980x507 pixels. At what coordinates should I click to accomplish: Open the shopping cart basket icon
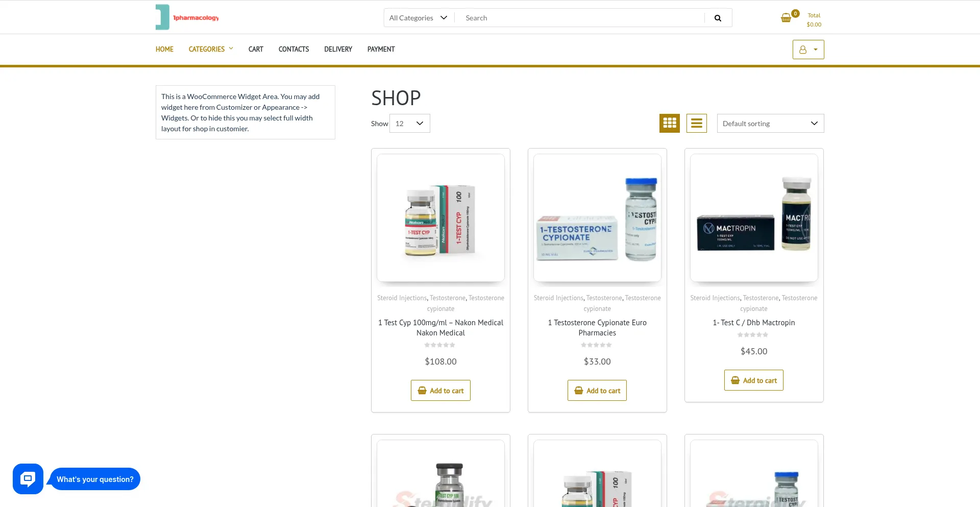pyautogui.click(x=786, y=18)
